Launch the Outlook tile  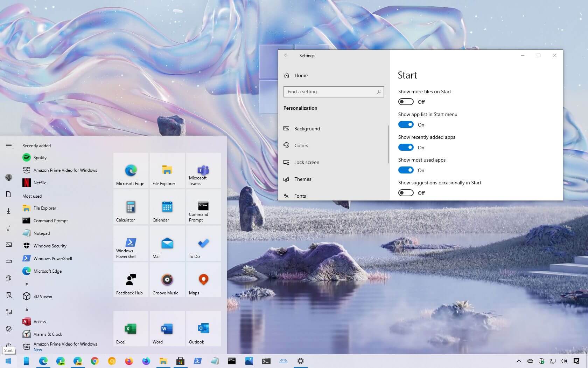coord(204,329)
